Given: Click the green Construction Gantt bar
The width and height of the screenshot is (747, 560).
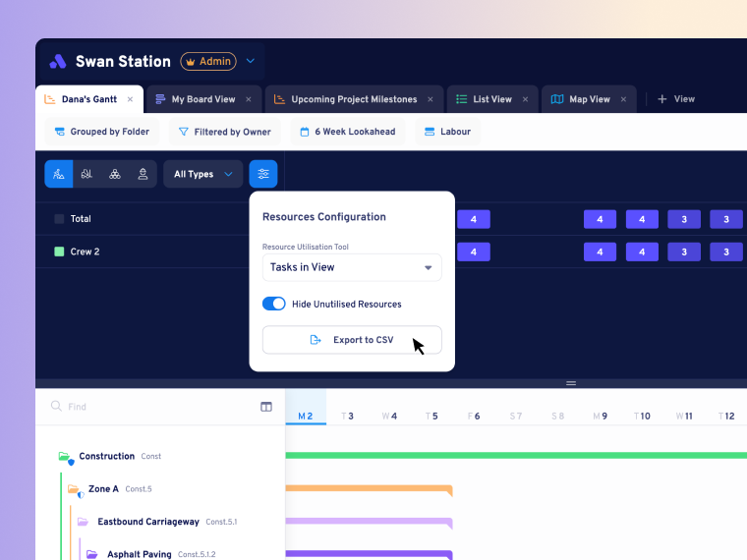Looking at the screenshot, I should click(516, 456).
